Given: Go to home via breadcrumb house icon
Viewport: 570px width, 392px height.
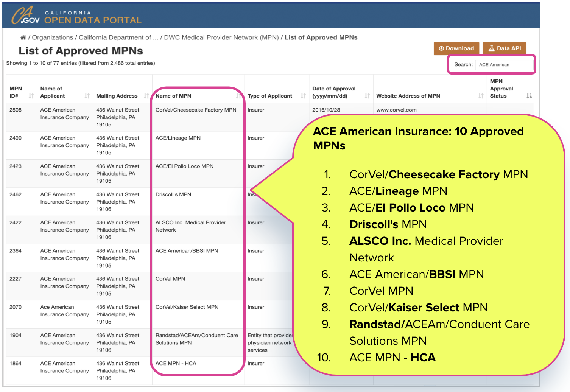Looking at the screenshot, I should click(23, 37).
